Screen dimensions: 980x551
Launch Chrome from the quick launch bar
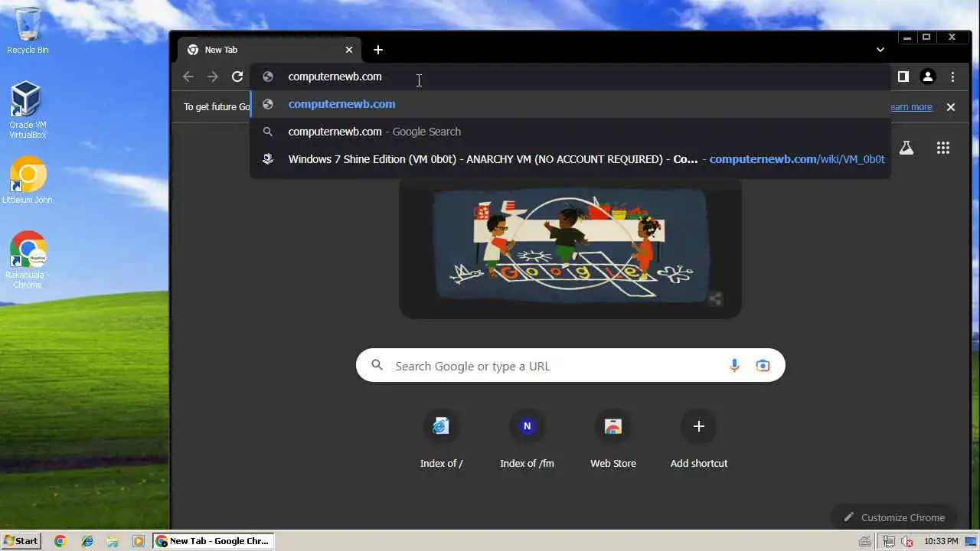60,541
